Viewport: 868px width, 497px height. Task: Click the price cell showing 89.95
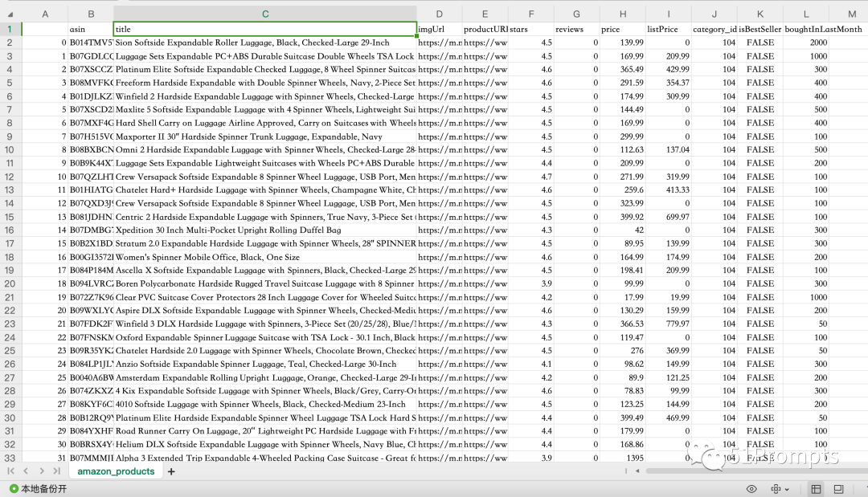[623, 243]
